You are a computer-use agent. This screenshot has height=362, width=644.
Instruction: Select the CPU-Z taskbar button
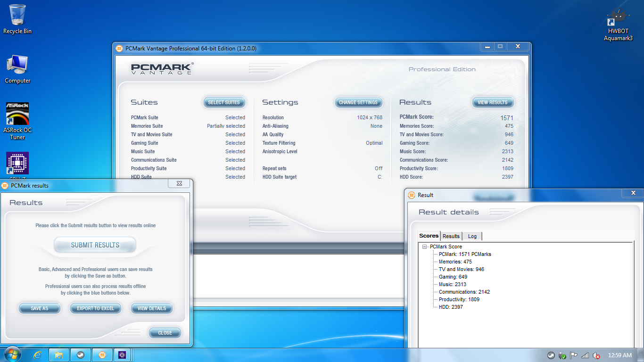pyautogui.click(x=122, y=355)
